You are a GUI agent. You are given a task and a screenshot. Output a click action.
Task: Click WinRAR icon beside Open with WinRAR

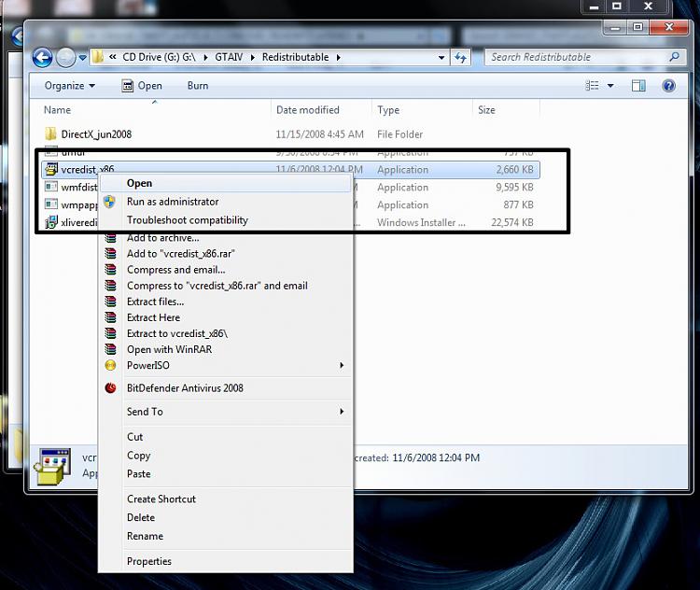(110, 349)
